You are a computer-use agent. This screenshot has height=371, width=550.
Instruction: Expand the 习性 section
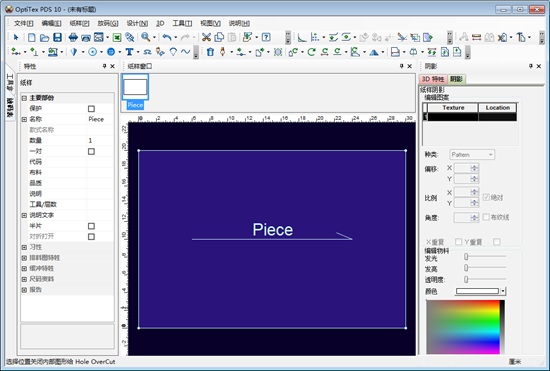click(x=24, y=247)
